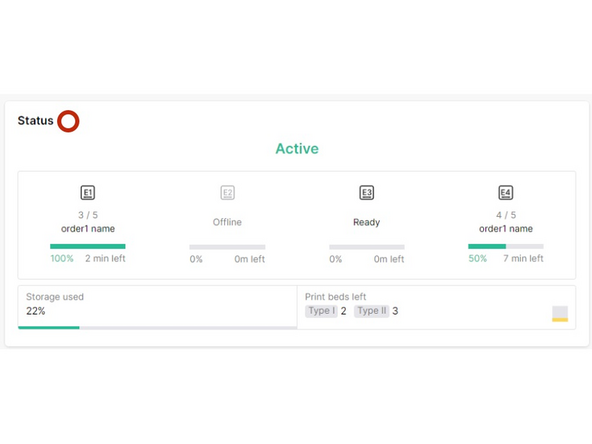Click the count 3 beside Type II
592x444 pixels.
pos(395,311)
